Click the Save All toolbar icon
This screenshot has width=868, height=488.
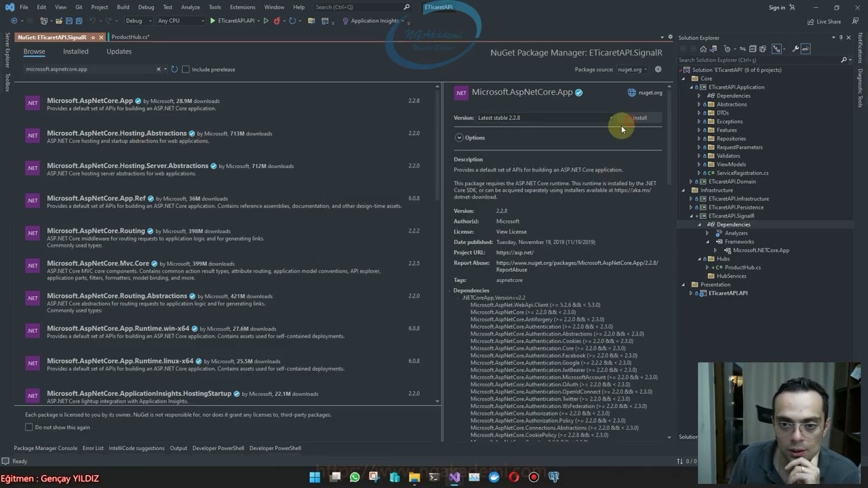pos(79,20)
